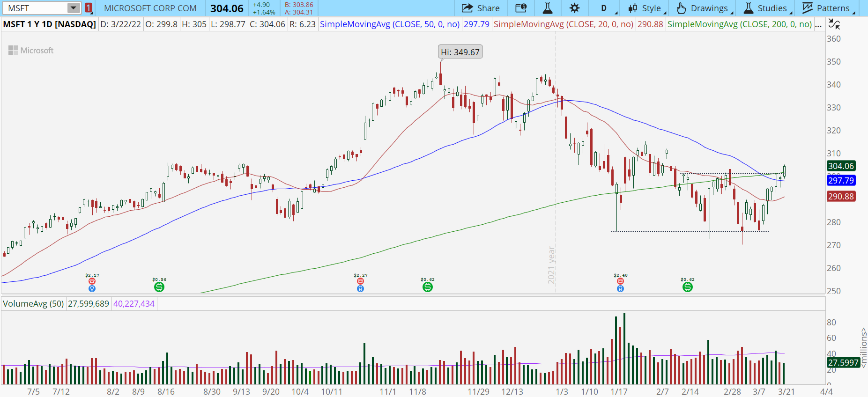Screen dimensions: 868x397
Task: Open the symbol selector dropdown arrow
Action: pos(74,8)
